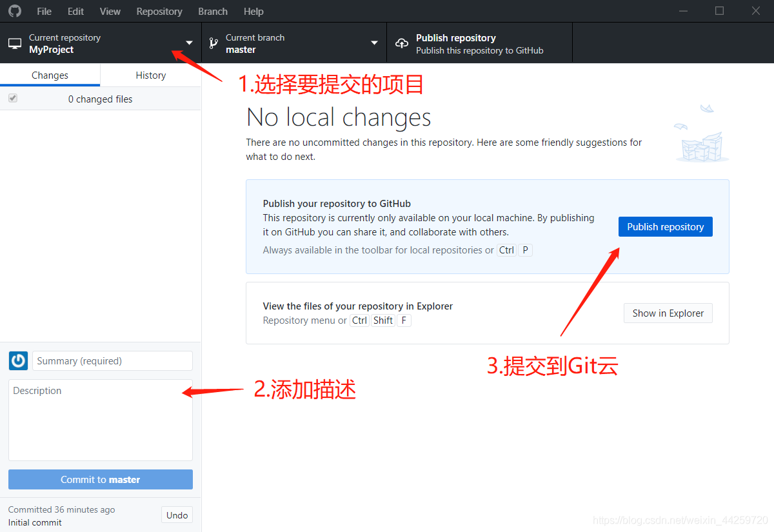Click the avatar icon next to Summary field
Screen dimensions: 774x532
pyautogui.click(x=18, y=360)
